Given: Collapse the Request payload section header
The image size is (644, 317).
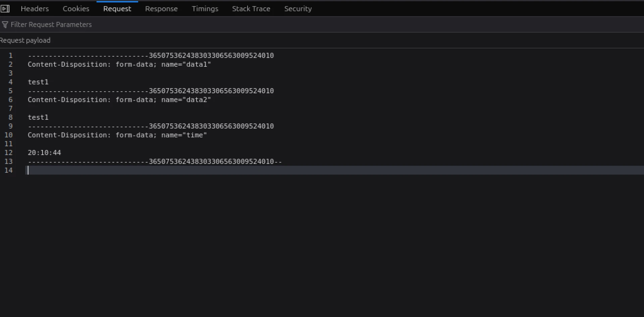Looking at the screenshot, I should click(x=25, y=41).
